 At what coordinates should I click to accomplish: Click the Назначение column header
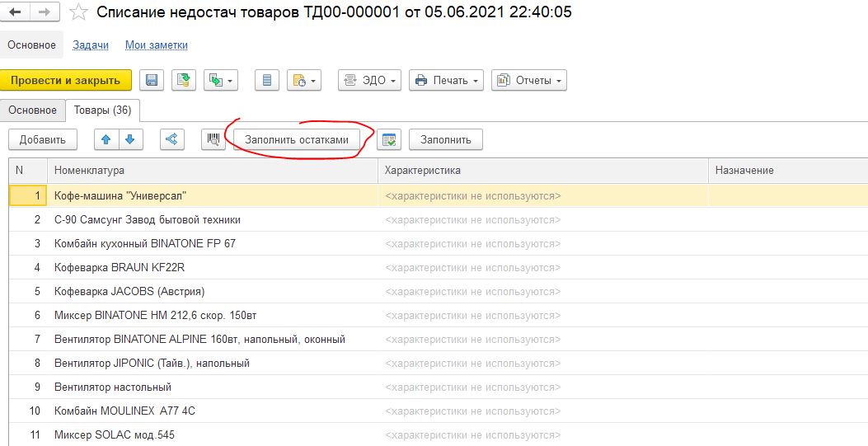(x=788, y=171)
